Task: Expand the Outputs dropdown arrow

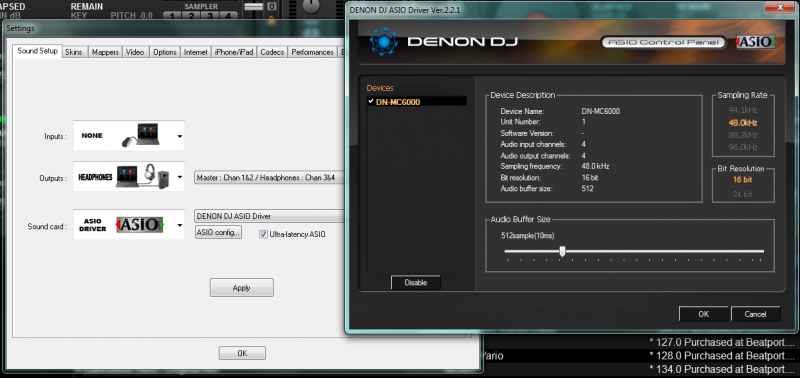Action: tap(180, 178)
